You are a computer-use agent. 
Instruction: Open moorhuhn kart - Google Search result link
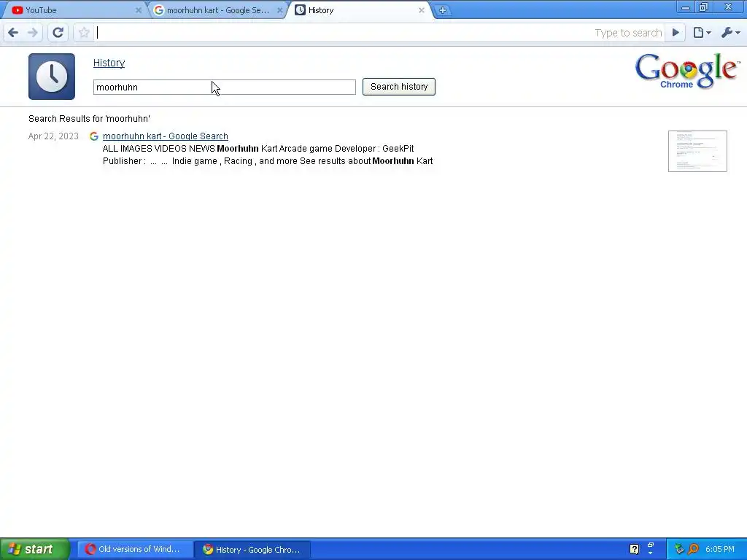tap(166, 136)
